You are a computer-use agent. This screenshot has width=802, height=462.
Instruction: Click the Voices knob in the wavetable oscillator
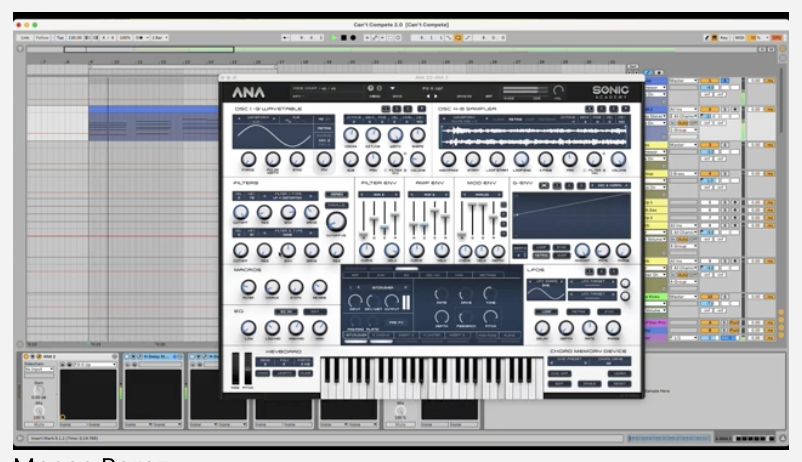click(351, 135)
